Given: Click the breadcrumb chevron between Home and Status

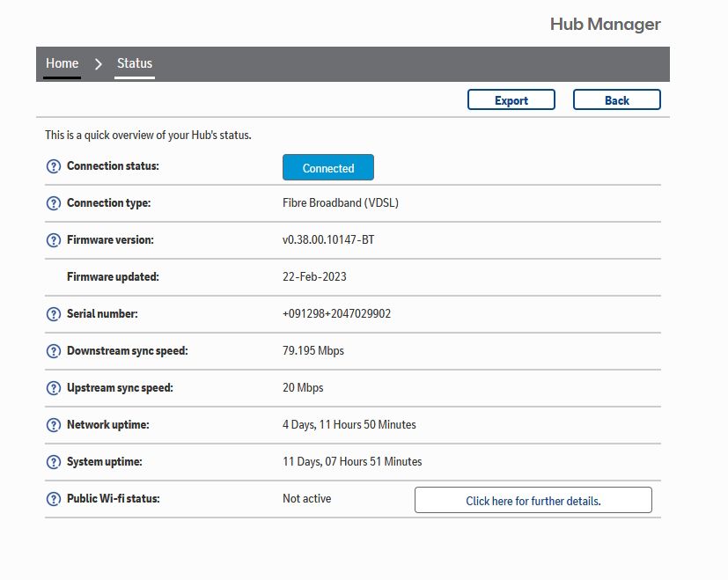Looking at the screenshot, I should pyautogui.click(x=99, y=64).
